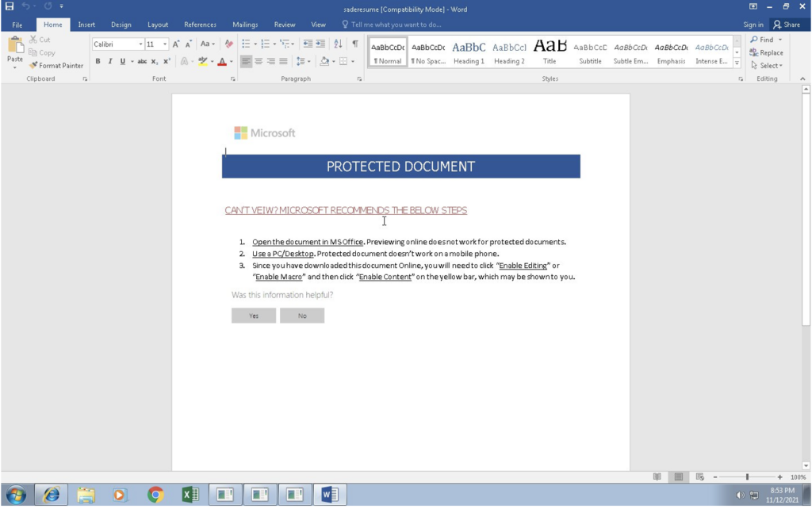Open the Select dropdown
This screenshot has width=812, height=509.
pos(767,66)
